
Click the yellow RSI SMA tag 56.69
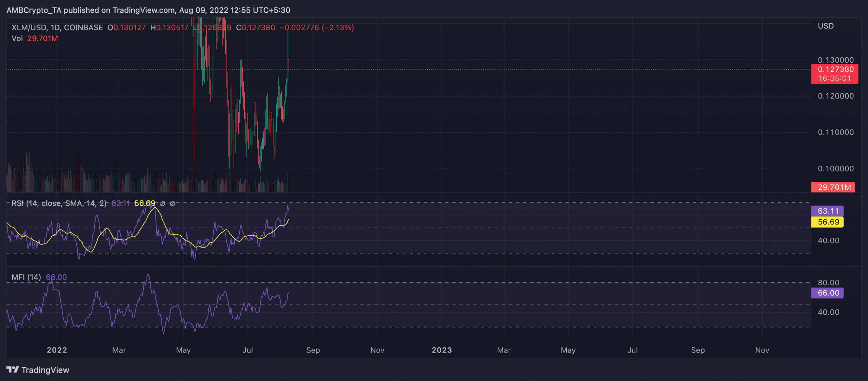(x=827, y=222)
